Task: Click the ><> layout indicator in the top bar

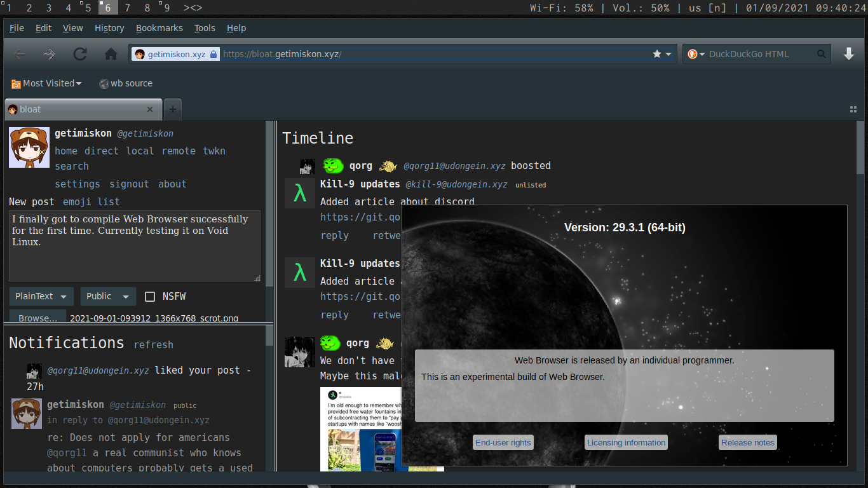Action: 193,8
